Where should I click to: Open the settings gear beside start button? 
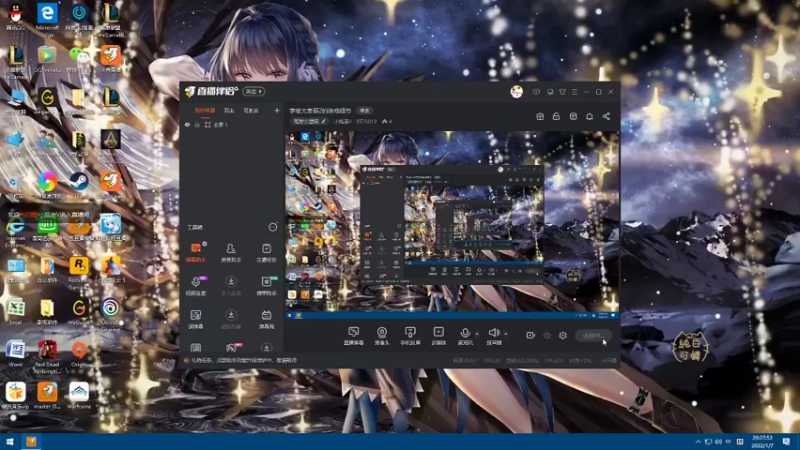pos(563,335)
